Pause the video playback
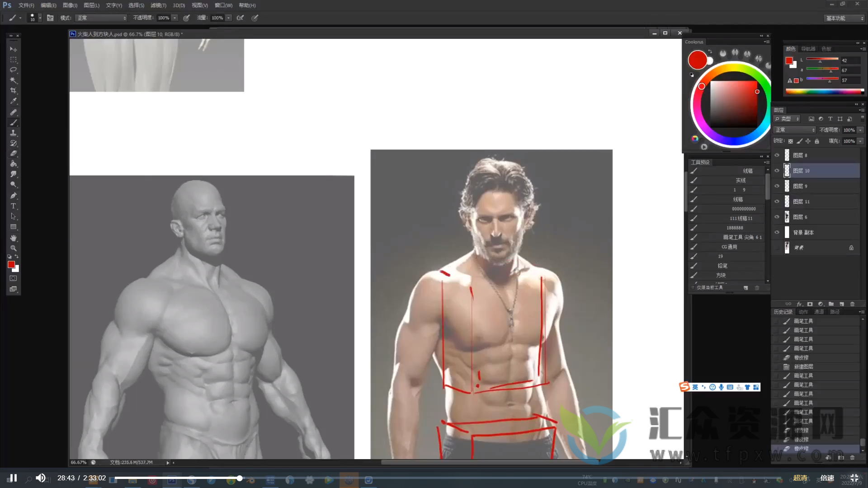 (x=14, y=478)
